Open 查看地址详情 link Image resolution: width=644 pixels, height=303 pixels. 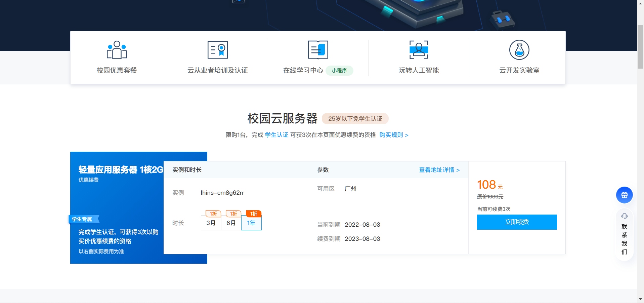tap(439, 170)
